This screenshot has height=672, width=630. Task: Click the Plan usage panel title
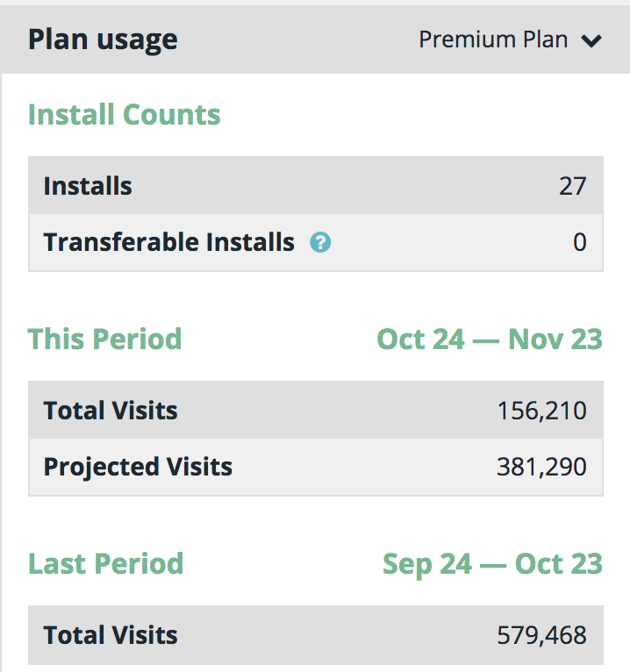tap(103, 39)
